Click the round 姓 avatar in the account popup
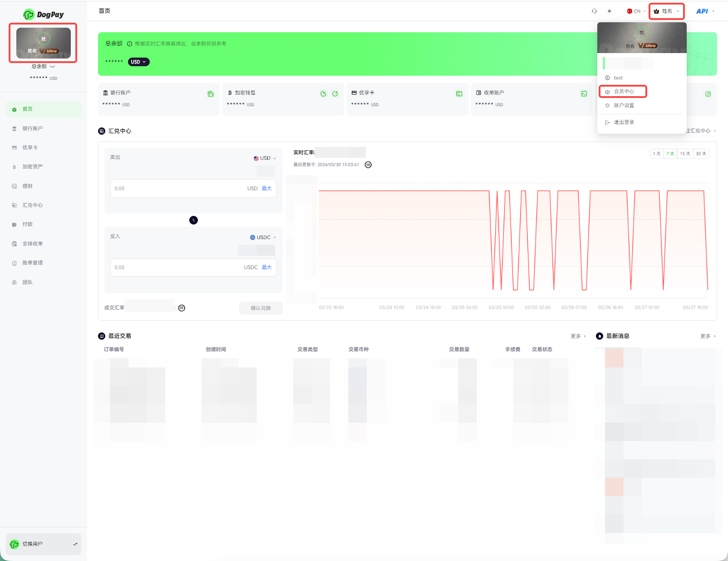Image resolution: width=728 pixels, height=561 pixels. (x=642, y=33)
